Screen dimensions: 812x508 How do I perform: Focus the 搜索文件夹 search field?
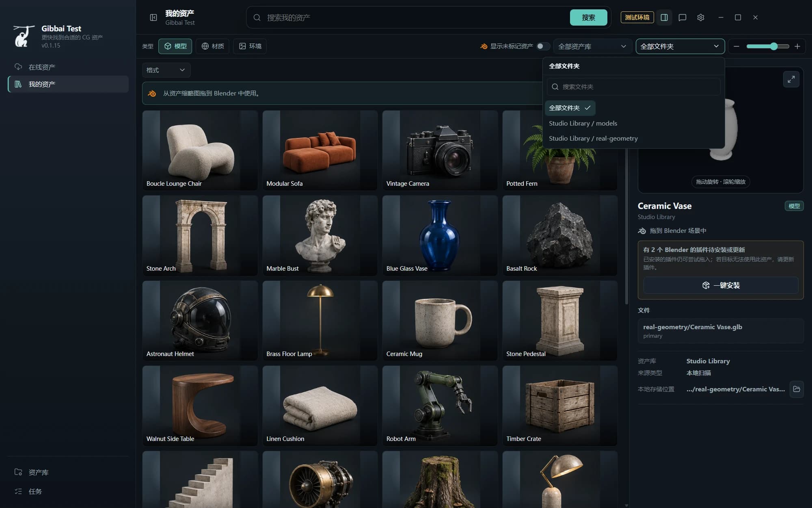[x=633, y=87]
